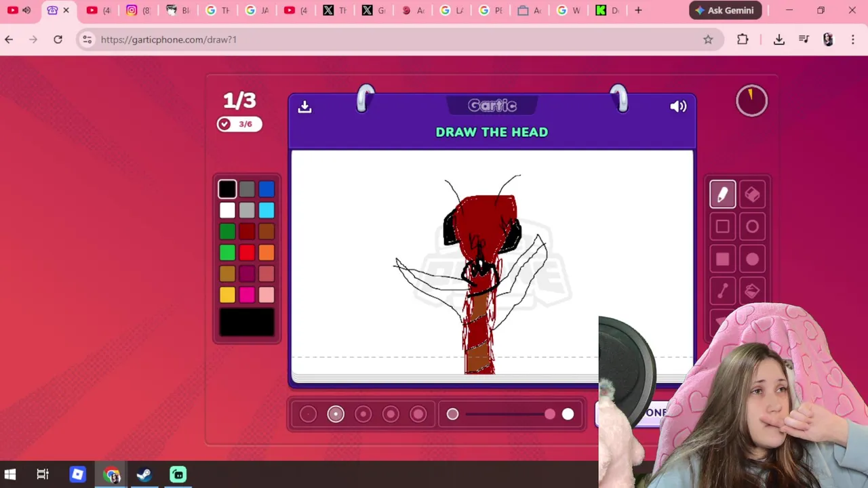Pick the light gray color swatch

point(247,210)
